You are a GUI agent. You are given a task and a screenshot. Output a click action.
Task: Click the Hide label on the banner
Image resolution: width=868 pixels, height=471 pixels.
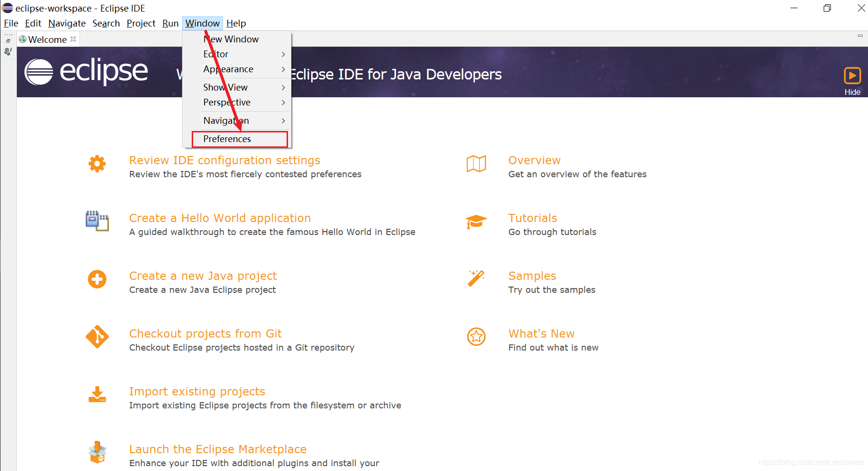pos(852,92)
